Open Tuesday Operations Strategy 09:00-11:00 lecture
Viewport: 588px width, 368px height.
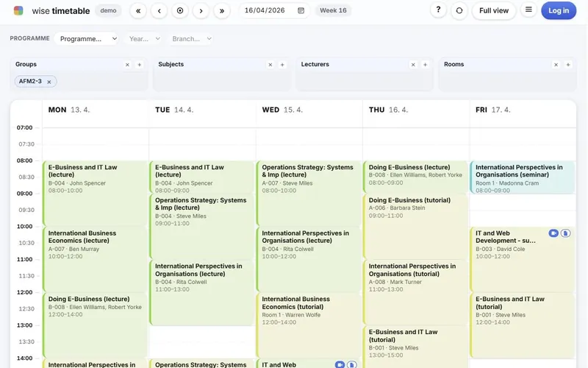[x=202, y=227]
